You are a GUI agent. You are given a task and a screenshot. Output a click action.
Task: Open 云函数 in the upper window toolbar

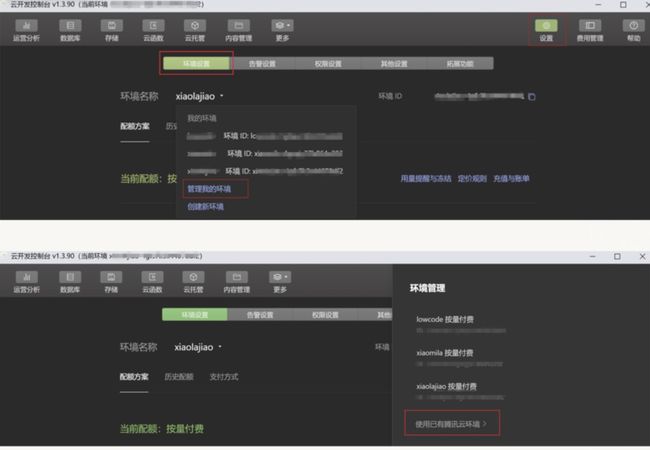tap(153, 31)
